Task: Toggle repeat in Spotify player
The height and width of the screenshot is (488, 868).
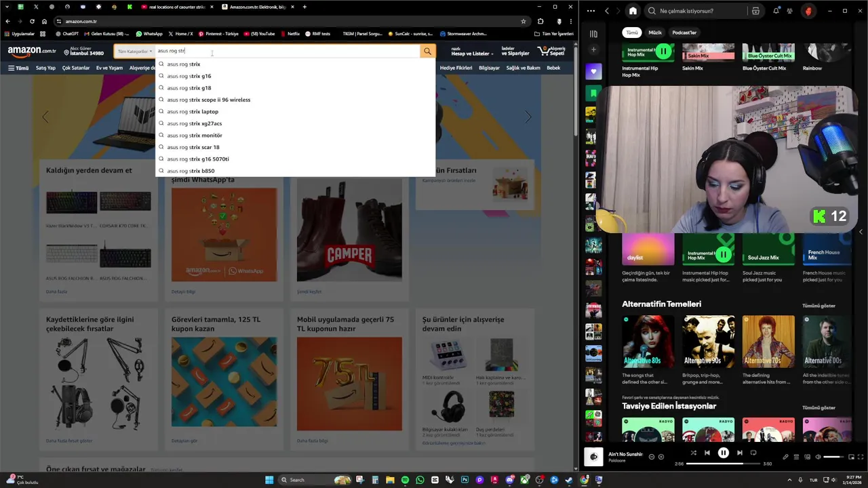Action: 753,453
